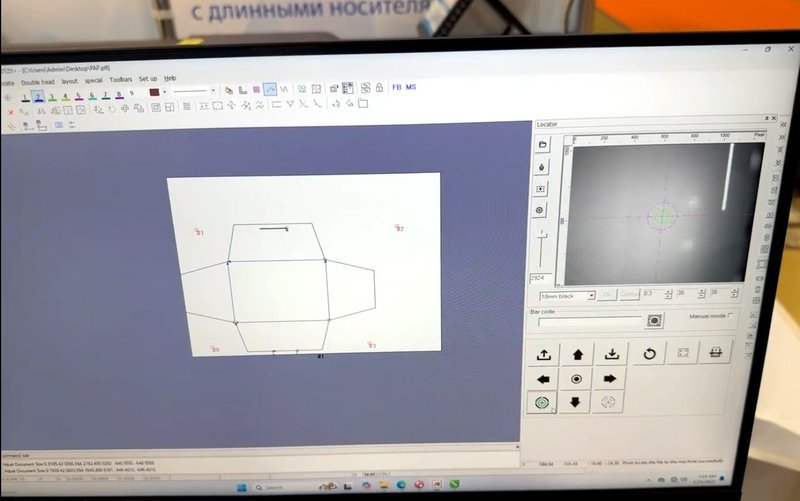Click the padlock lock icon

[379, 87]
